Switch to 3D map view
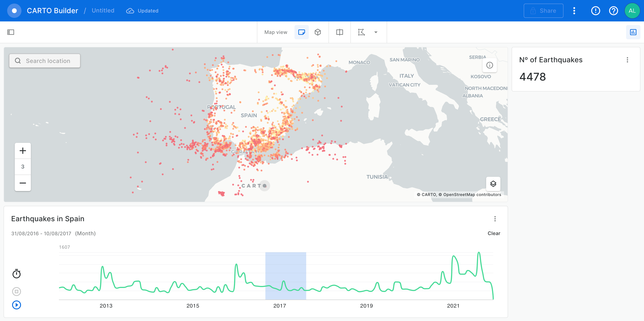Image resolution: width=644 pixels, height=321 pixels. pos(318,32)
